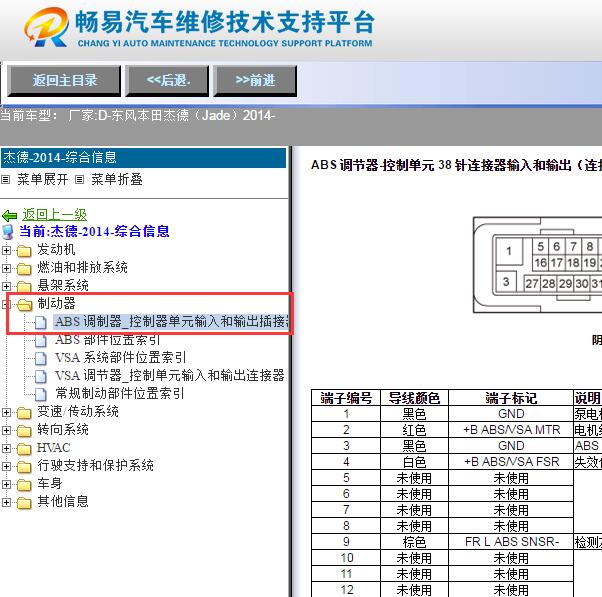This screenshot has width=602, height=597.
Task: Click the VSA 系统部件位置索引 document icon
Action: point(41,358)
